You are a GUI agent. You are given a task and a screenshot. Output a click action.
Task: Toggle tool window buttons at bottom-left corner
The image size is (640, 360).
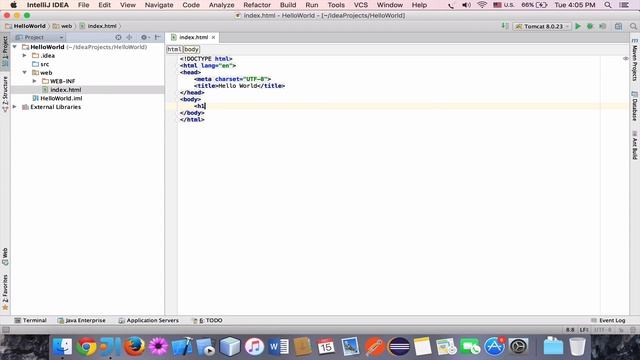(6, 330)
